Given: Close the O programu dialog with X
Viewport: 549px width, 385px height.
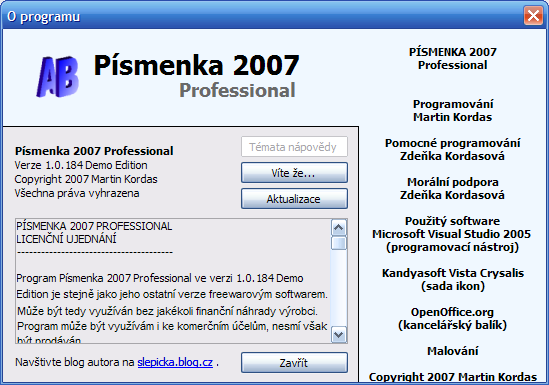Looking at the screenshot, I should (533, 16).
